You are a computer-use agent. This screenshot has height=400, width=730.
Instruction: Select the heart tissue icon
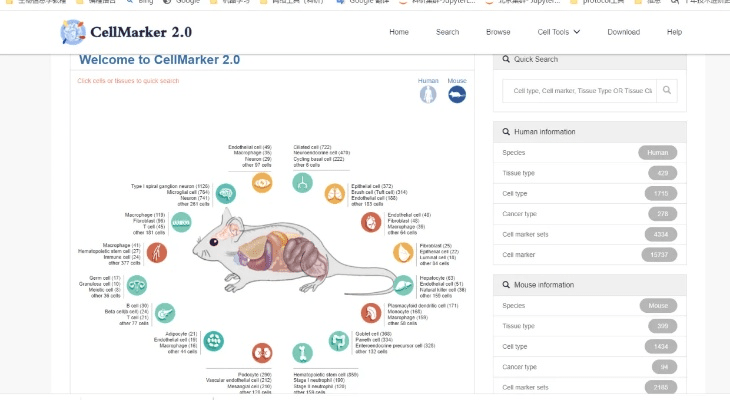point(372,220)
